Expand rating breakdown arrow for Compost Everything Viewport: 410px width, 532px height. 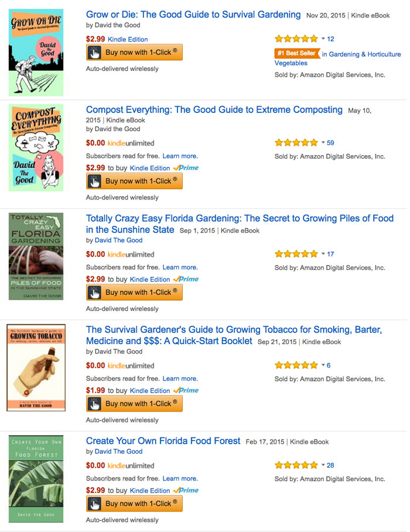323,143
